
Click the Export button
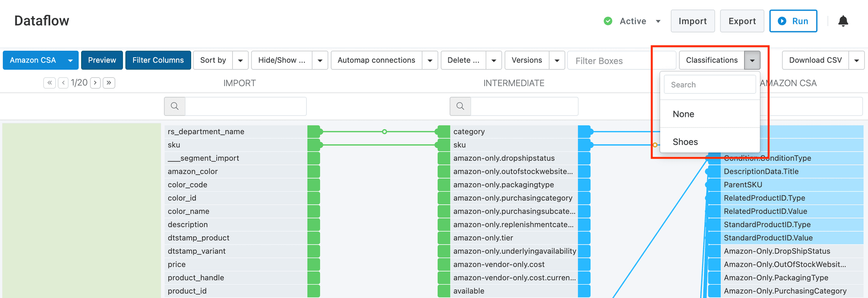[741, 21]
